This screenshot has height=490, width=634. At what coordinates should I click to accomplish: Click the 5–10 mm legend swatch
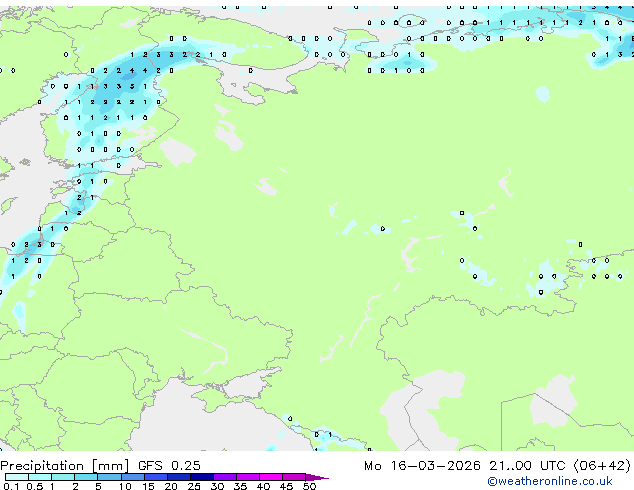[x=109, y=477]
